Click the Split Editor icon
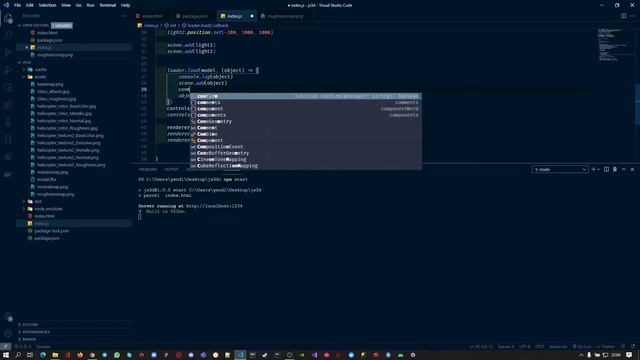This screenshot has height=360, width=640. coord(623,16)
